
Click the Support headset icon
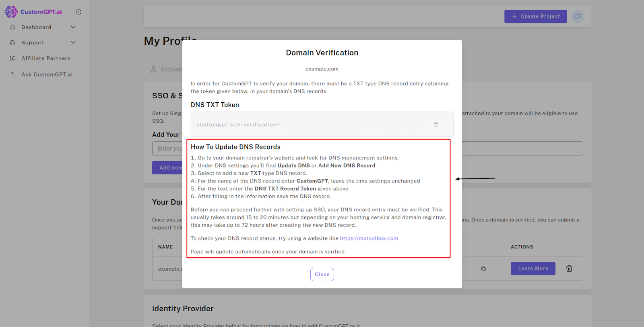pyautogui.click(x=12, y=42)
